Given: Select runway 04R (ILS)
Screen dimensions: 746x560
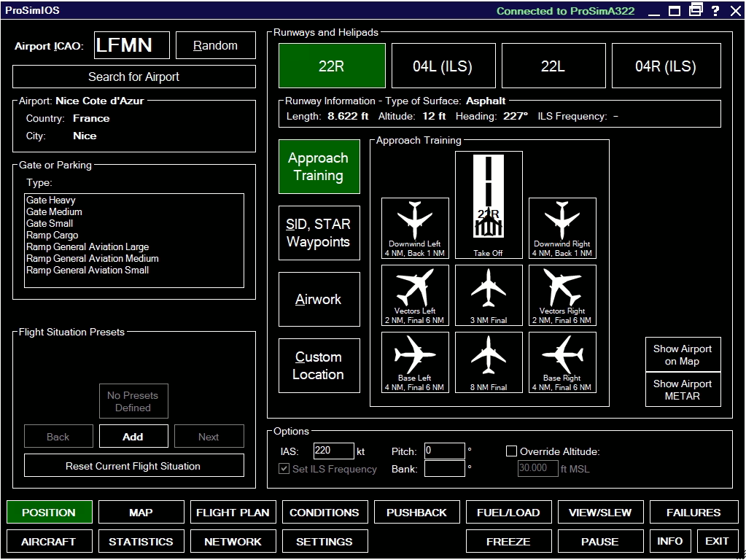Looking at the screenshot, I should [666, 66].
